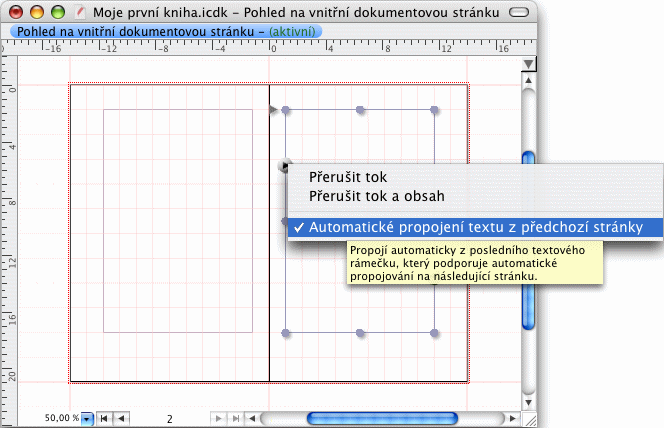The image size is (664, 428).
Task: Click the text flow arrow icon at the frame's top-left
Action: (273, 109)
